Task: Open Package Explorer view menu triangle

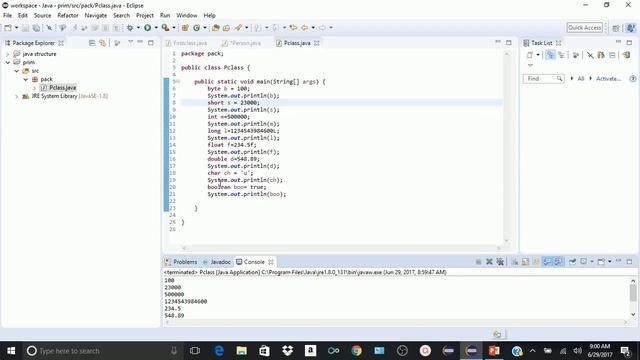Action: coord(131,42)
